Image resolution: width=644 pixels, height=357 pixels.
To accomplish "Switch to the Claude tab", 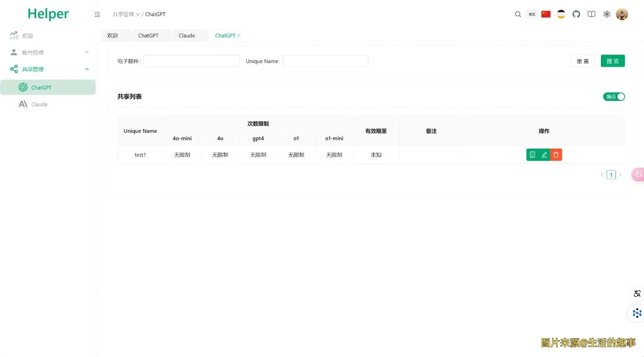I will click(187, 36).
